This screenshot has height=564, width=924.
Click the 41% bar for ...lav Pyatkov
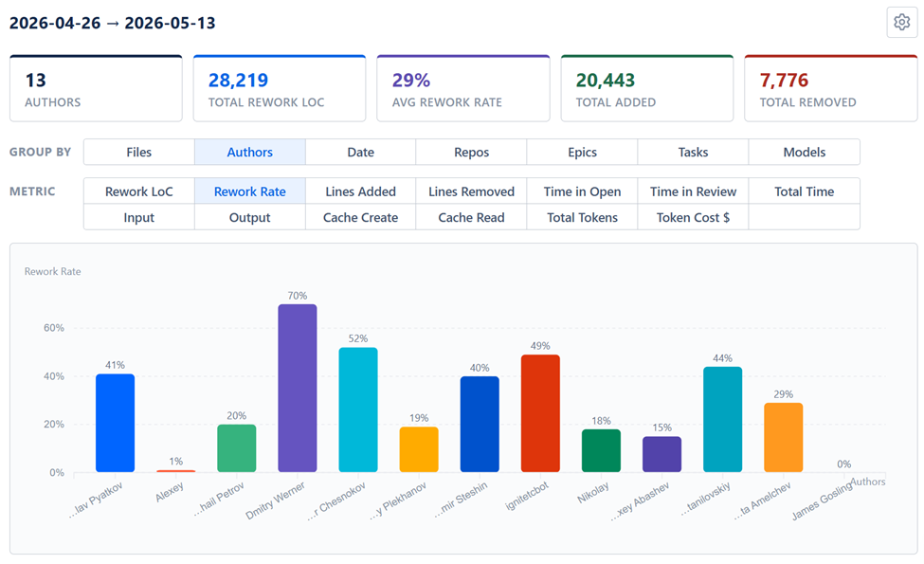point(115,423)
